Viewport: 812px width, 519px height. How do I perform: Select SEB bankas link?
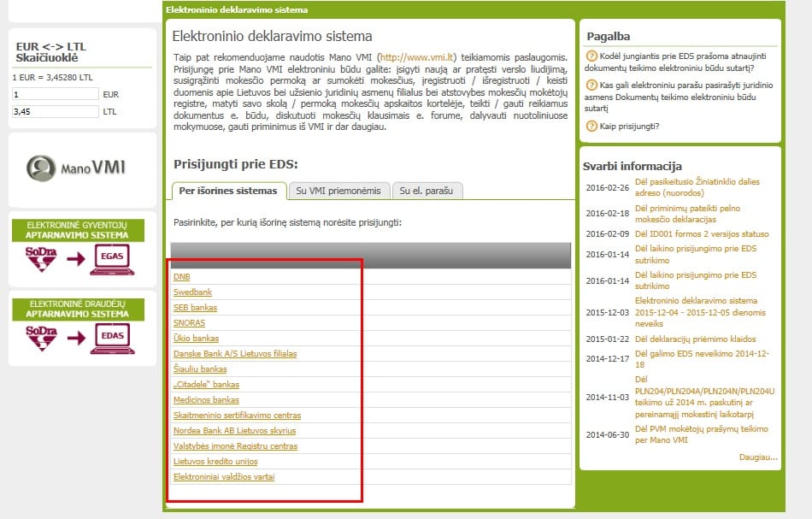point(195,308)
